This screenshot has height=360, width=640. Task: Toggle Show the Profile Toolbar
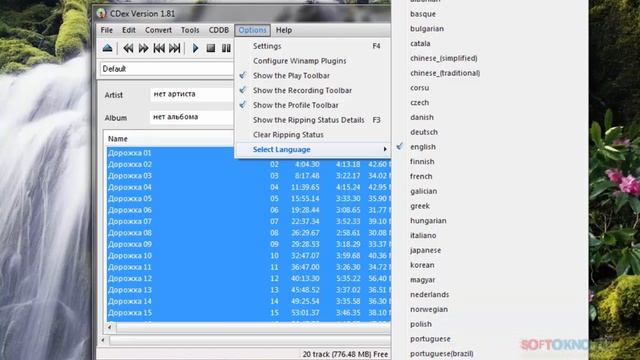point(312,105)
